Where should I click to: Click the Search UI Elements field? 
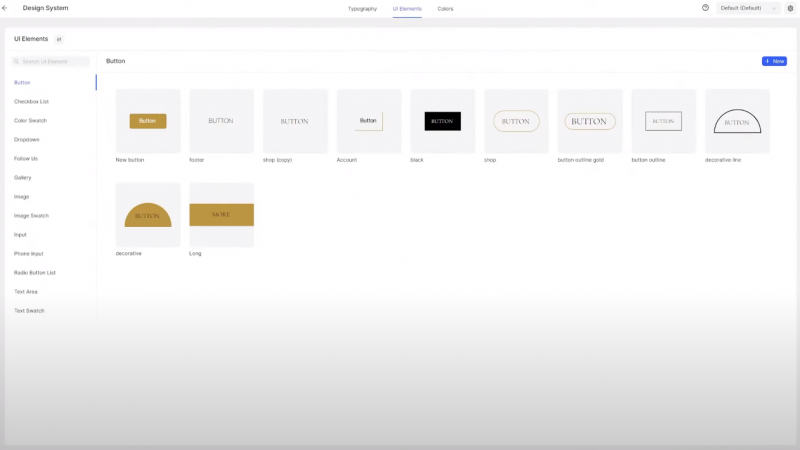point(51,61)
